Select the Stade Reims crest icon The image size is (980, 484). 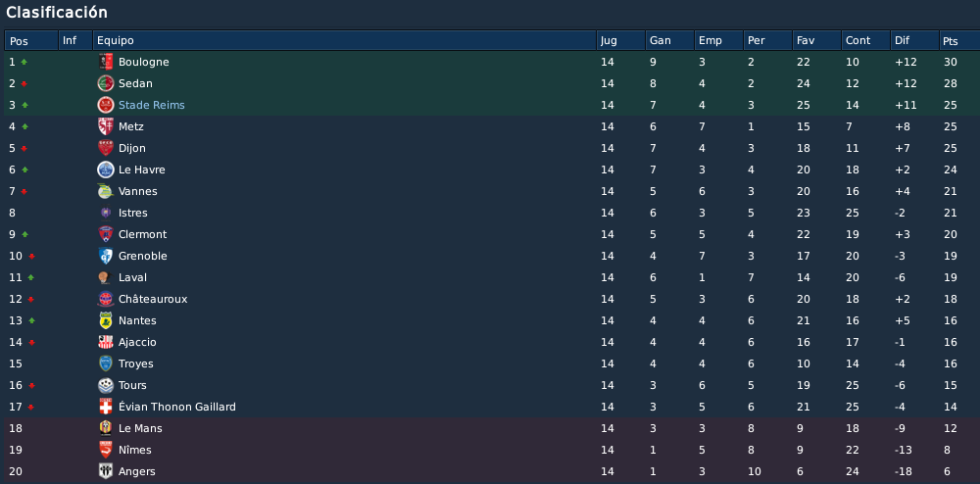(x=106, y=105)
